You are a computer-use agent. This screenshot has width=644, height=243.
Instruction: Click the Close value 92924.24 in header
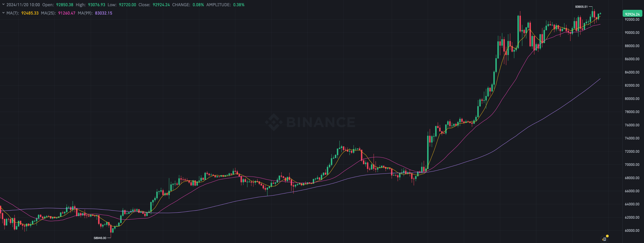[161, 5]
